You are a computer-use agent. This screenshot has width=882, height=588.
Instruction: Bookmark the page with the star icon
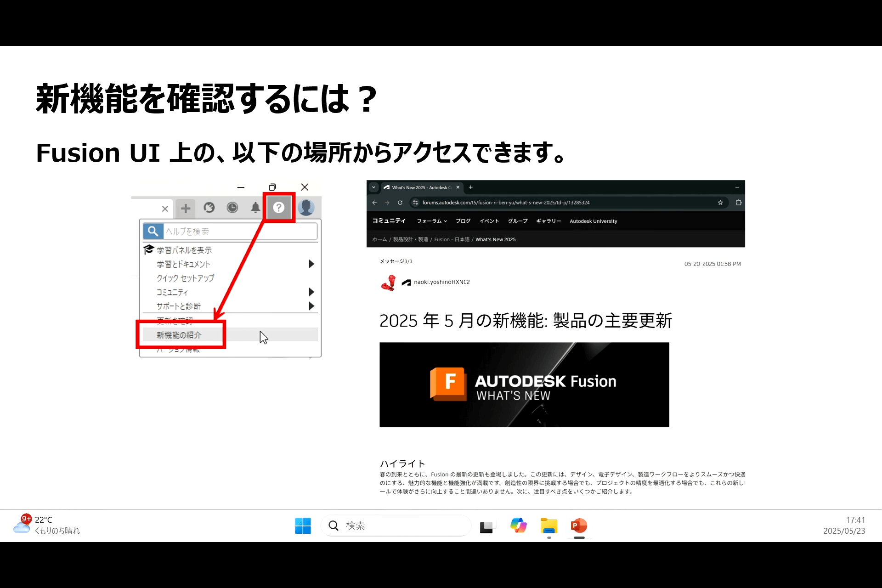coord(720,203)
